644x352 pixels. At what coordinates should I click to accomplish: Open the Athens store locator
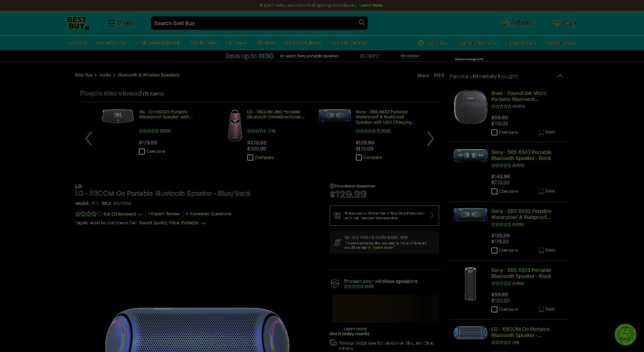click(x=517, y=23)
